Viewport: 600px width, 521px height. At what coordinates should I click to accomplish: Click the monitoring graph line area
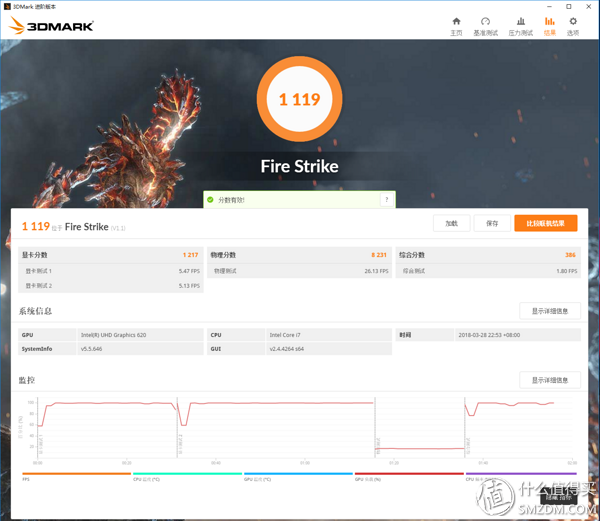click(305, 428)
